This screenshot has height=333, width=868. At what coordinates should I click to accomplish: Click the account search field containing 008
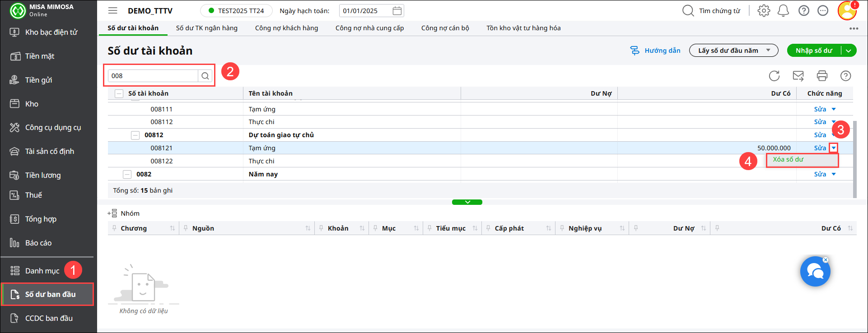(153, 76)
